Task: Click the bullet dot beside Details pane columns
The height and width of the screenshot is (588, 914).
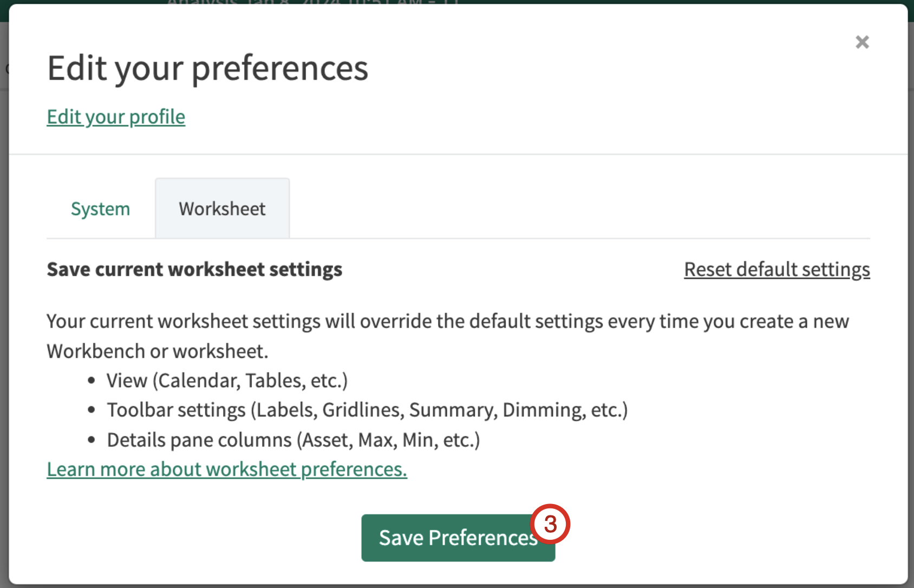Action: 92,440
